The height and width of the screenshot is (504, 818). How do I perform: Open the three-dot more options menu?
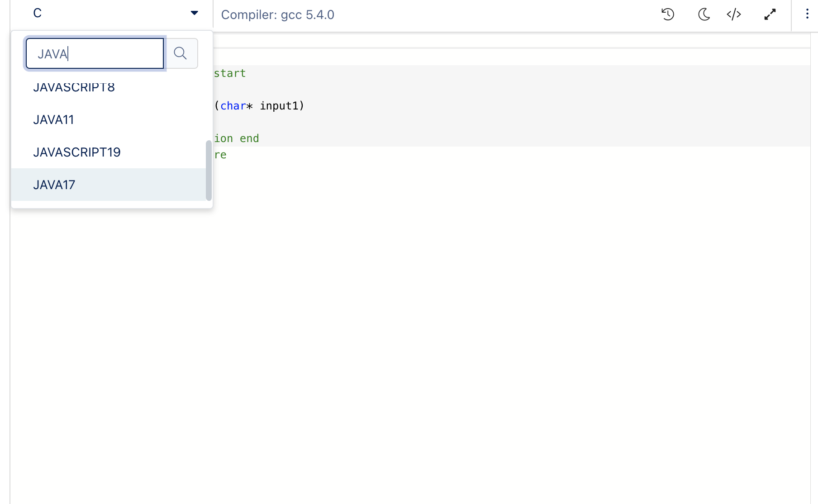coord(807,14)
